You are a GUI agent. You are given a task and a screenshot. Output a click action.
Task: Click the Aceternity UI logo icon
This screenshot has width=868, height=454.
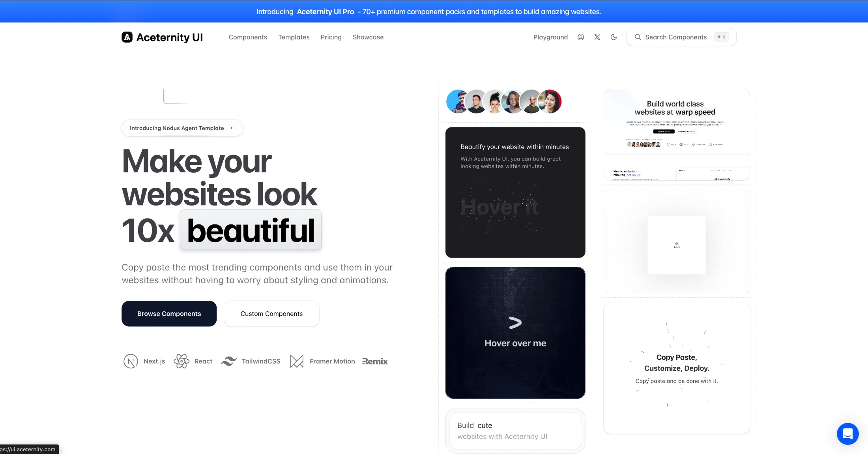click(x=127, y=37)
